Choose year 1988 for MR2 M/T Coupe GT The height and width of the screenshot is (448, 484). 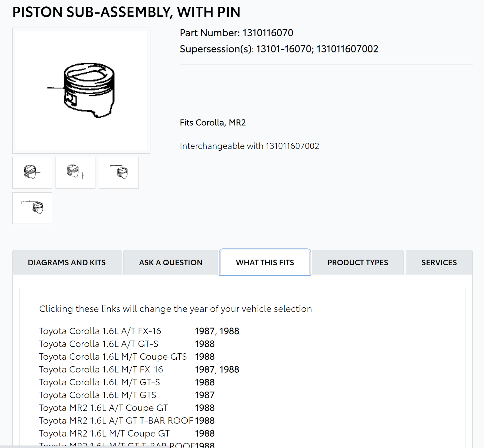click(205, 433)
